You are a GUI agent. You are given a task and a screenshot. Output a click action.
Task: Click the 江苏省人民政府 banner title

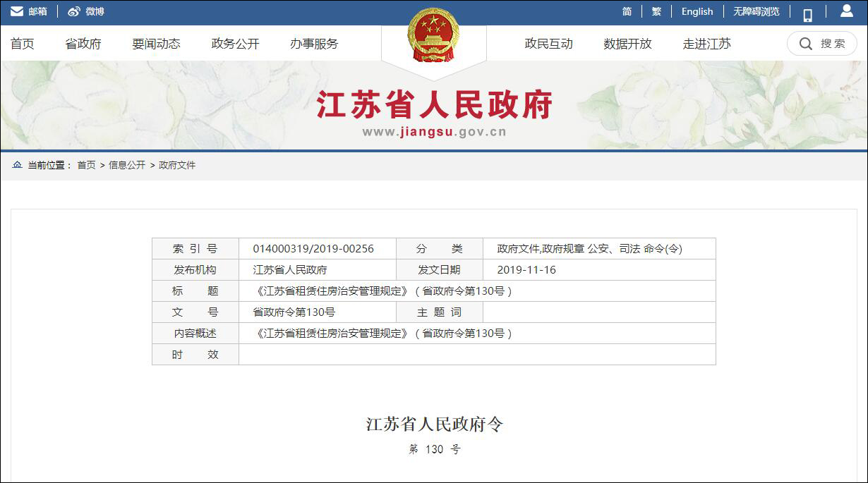click(x=434, y=105)
